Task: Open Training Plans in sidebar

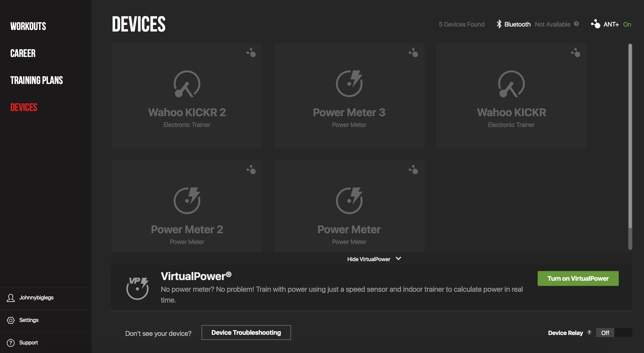Action: 37,80
